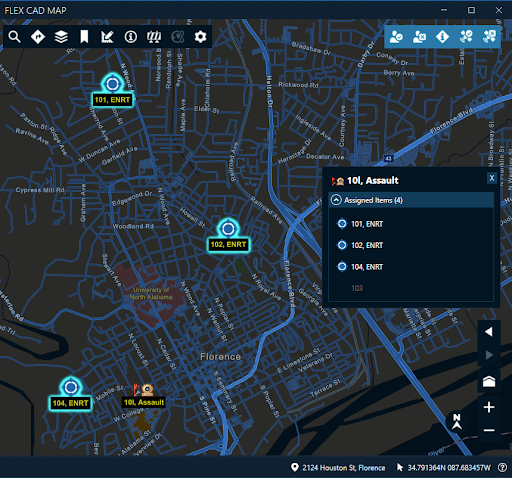Activate the identify info tool in left toolbar

(x=130, y=37)
